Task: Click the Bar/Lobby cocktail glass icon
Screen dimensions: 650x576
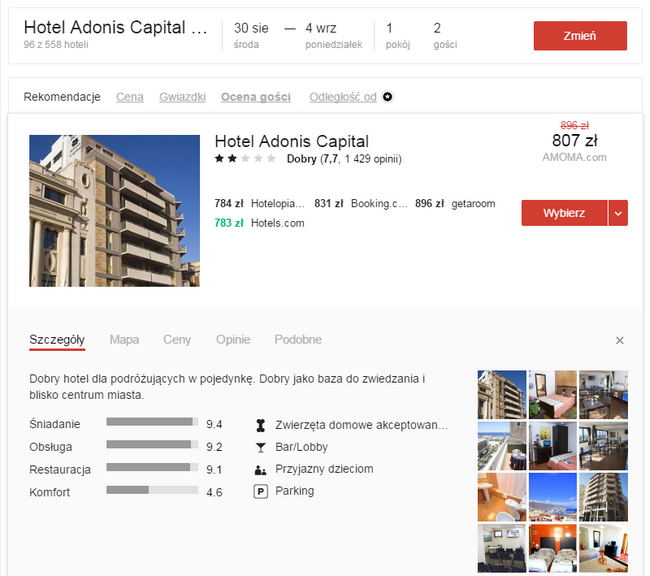Action: click(261, 447)
